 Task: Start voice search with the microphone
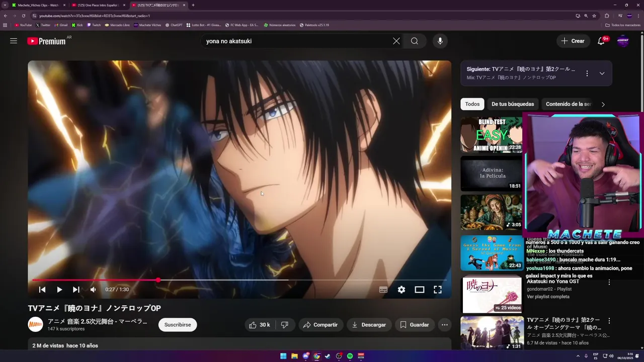click(440, 41)
